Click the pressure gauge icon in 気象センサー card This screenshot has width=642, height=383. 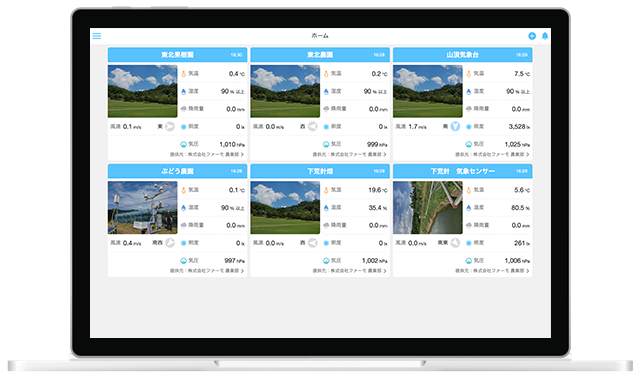(469, 261)
